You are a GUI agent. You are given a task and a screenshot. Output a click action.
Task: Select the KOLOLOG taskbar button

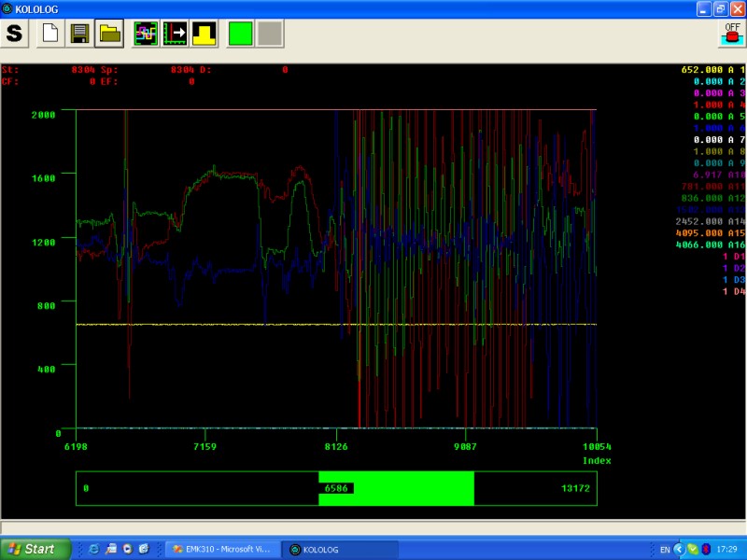tap(339, 550)
